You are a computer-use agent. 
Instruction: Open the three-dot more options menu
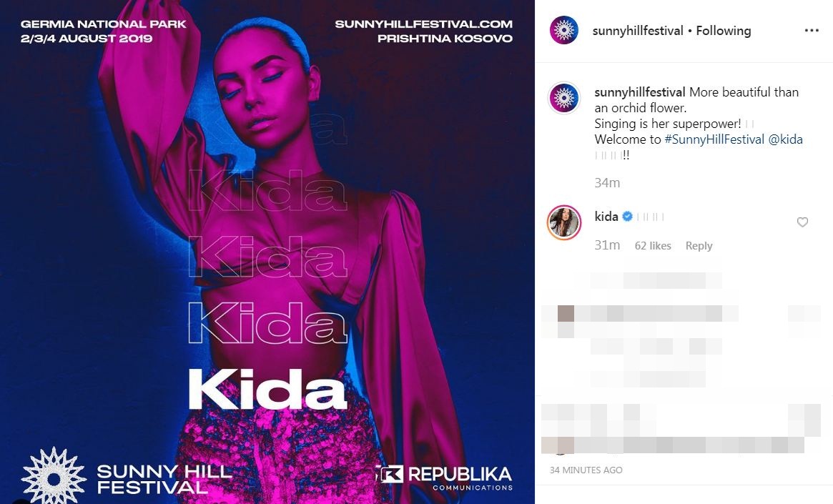coord(812,31)
